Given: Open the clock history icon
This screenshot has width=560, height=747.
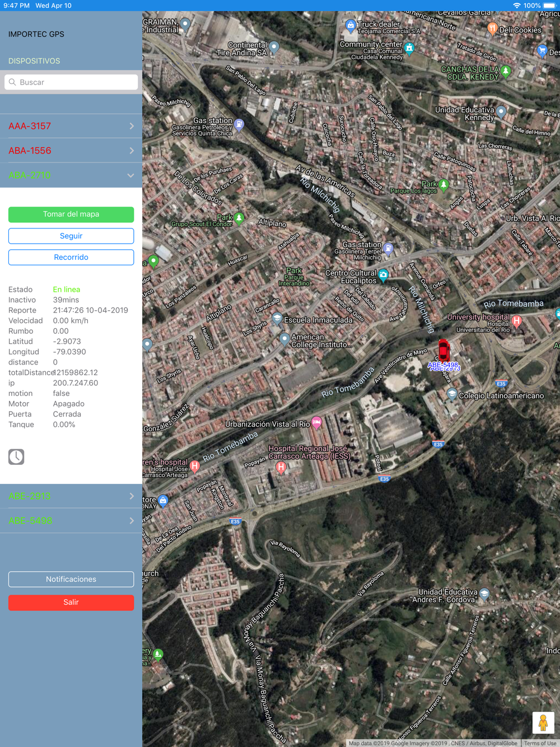Looking at the screenshot, I should pyautogui.click(x=16, y=457).
